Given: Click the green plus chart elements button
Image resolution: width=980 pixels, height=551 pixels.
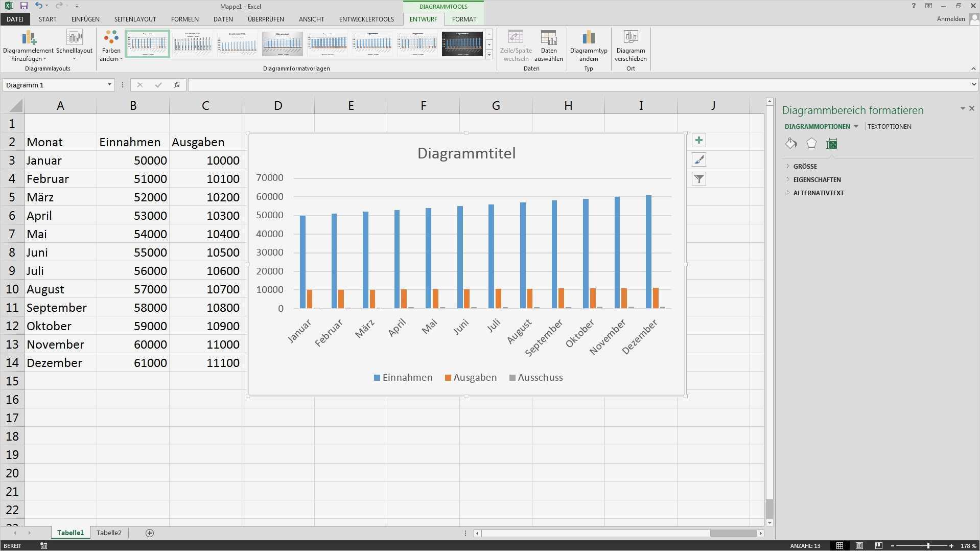Looking at the screenshot, I should (698, 141).
